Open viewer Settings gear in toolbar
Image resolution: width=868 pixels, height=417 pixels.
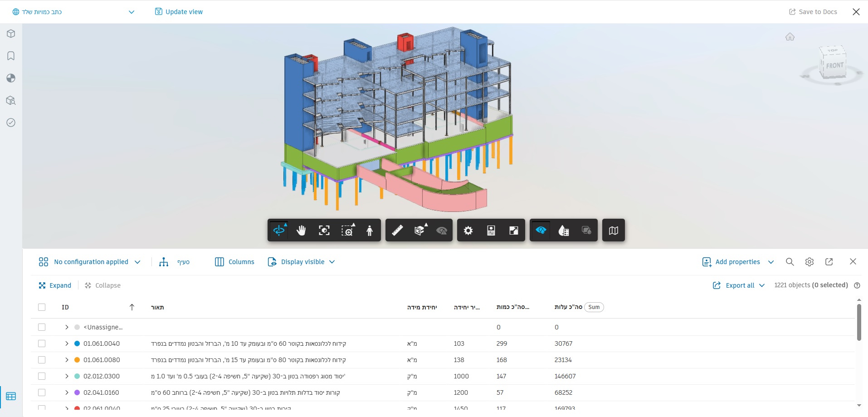468,231
